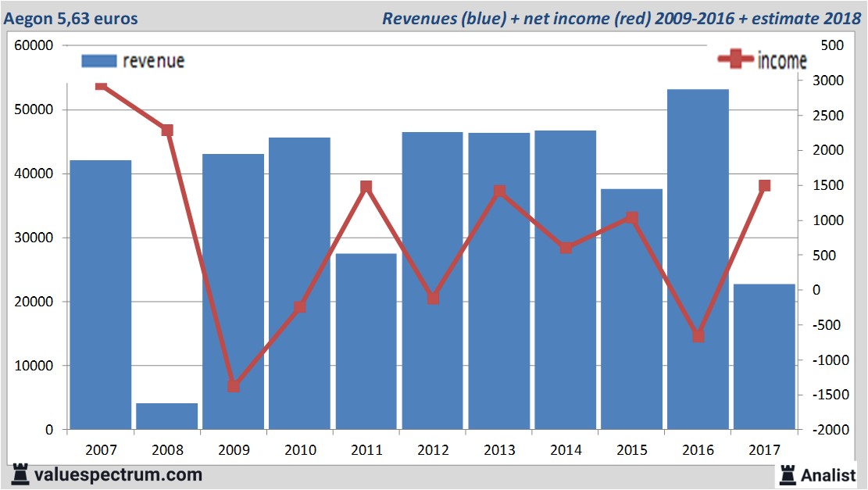Click the 20000 left axis label
This screenshot has height=490, width=868.
34,302
